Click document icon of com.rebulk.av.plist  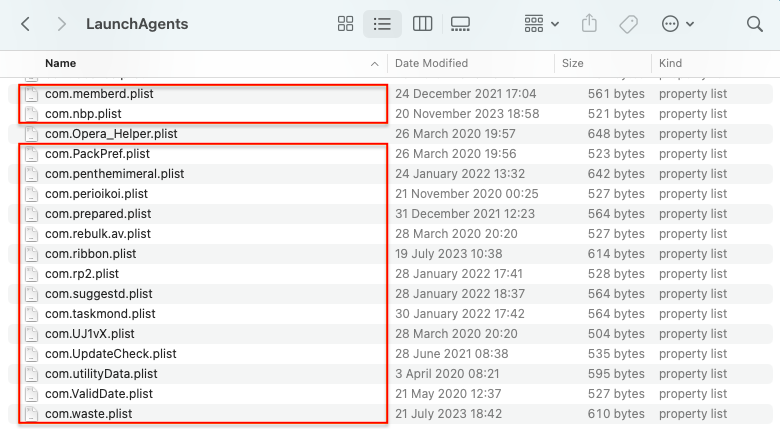coord(31,233)
